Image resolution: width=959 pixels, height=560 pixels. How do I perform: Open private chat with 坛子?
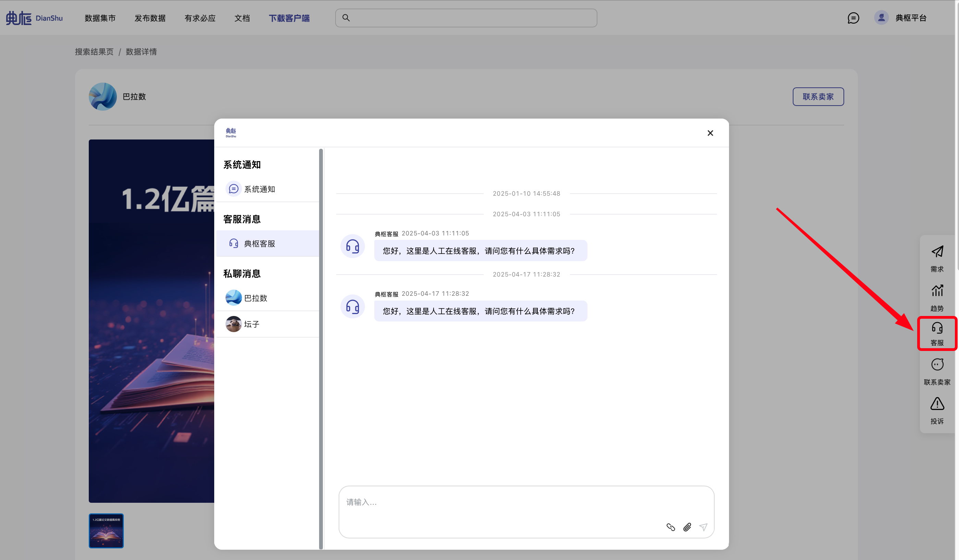coord(268,324)
